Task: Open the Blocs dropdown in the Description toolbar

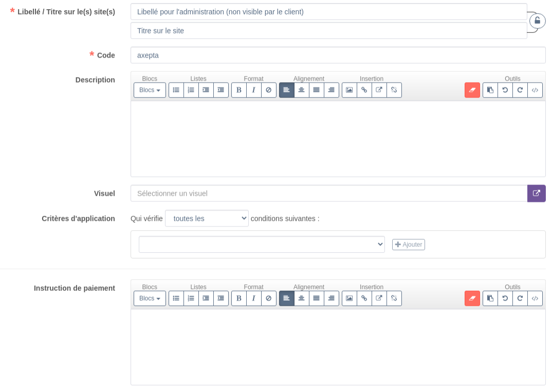Action: click(x=150, y=90)
